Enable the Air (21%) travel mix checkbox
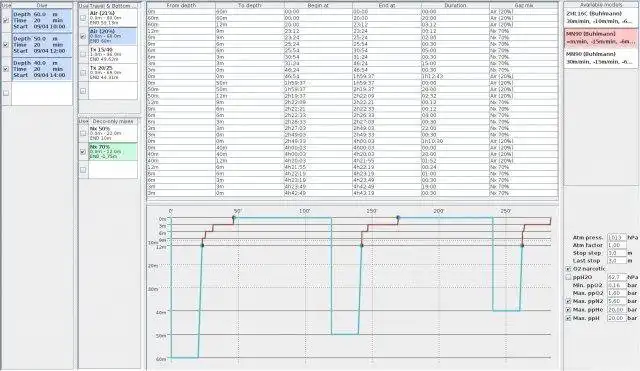The image size is (640, 371). [83, 18]
